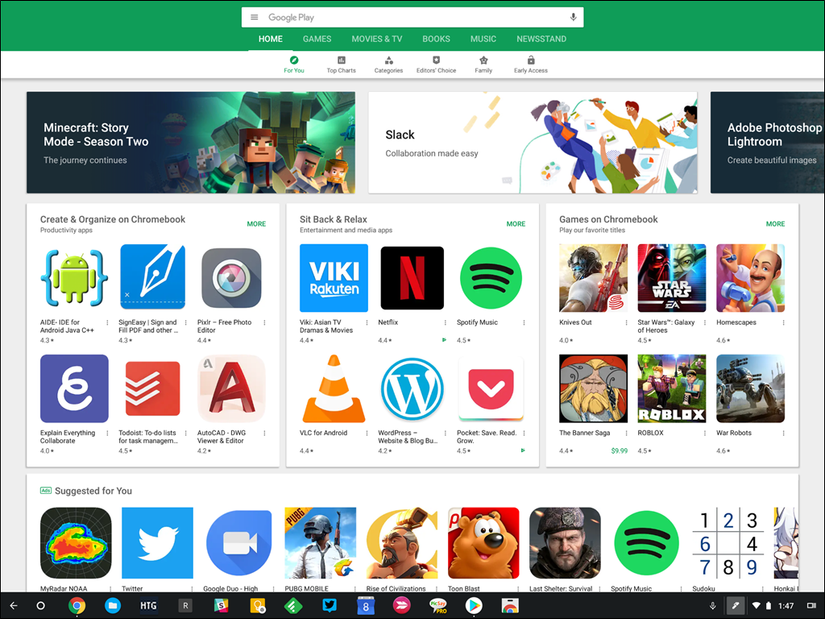Open the Files app on the shelf
Viewport: 825px width, 619px height.
point(112,606)
